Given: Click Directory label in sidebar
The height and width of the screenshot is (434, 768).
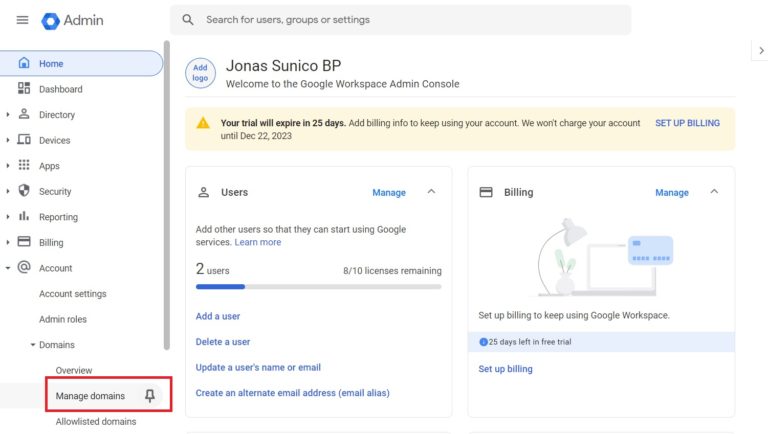Looking at the screenshot, I should coord(57,115).
